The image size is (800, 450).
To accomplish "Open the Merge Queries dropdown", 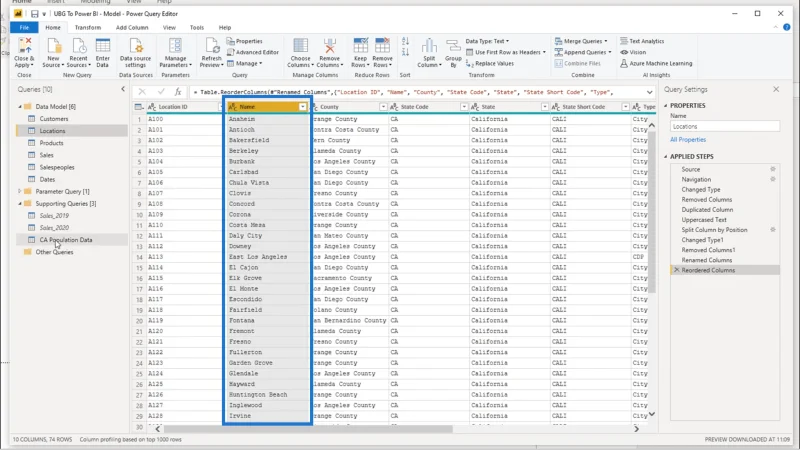I will pyautogui.click(x=581, y=41).
